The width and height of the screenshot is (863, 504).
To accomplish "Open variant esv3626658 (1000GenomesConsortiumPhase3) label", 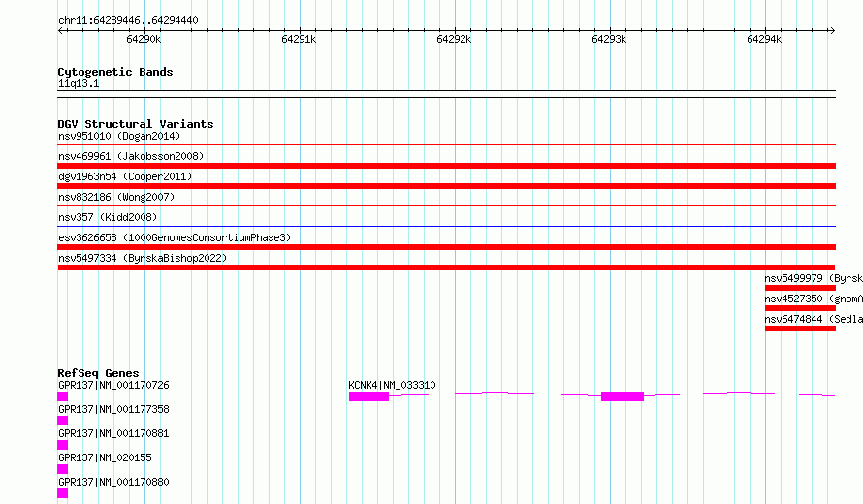I will tap(175, 237).
